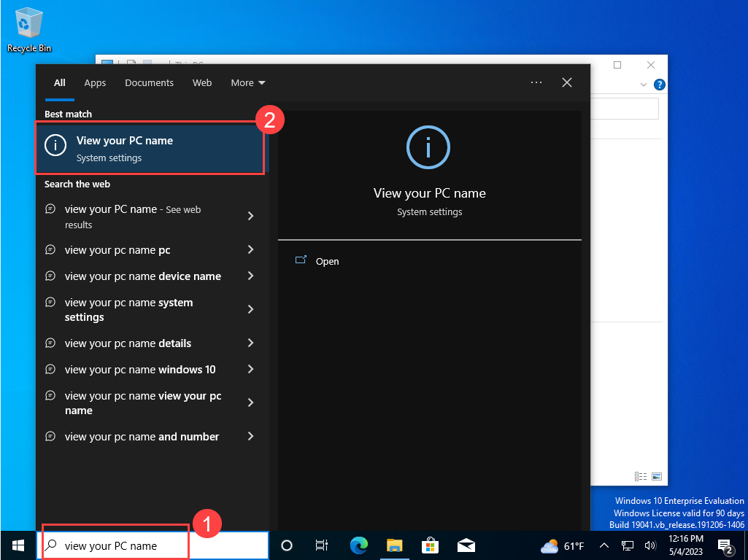
Task: Close the File Explorer window
Action: (651, 65)
